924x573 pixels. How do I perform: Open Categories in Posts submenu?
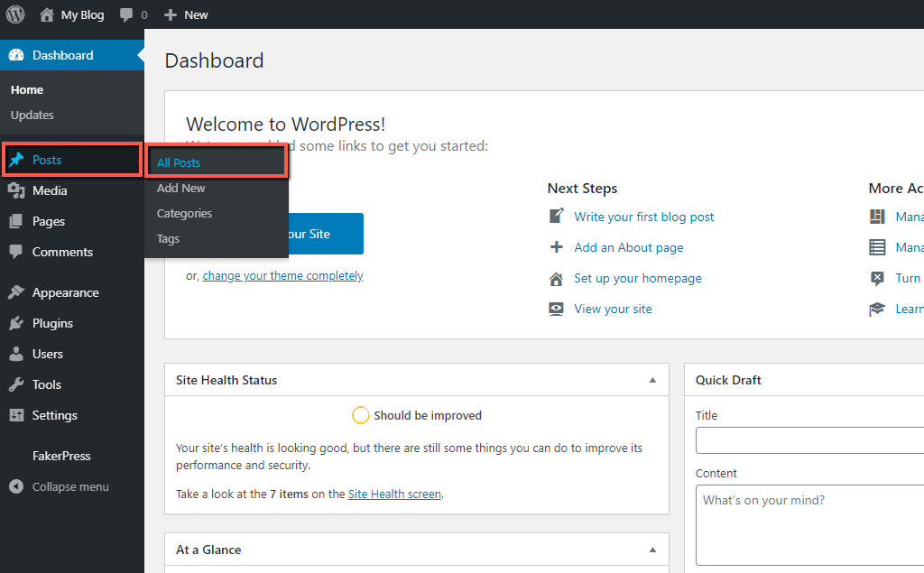(184, 213)
